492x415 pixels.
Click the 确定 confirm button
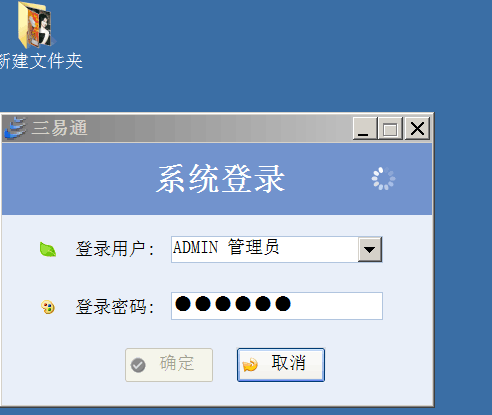(169, 365)
